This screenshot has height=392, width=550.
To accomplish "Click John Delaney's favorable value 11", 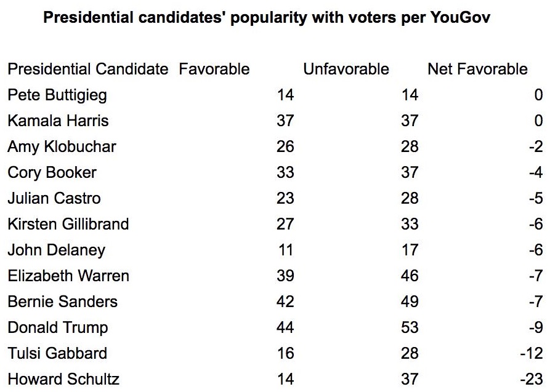I will tap(286, 250).
